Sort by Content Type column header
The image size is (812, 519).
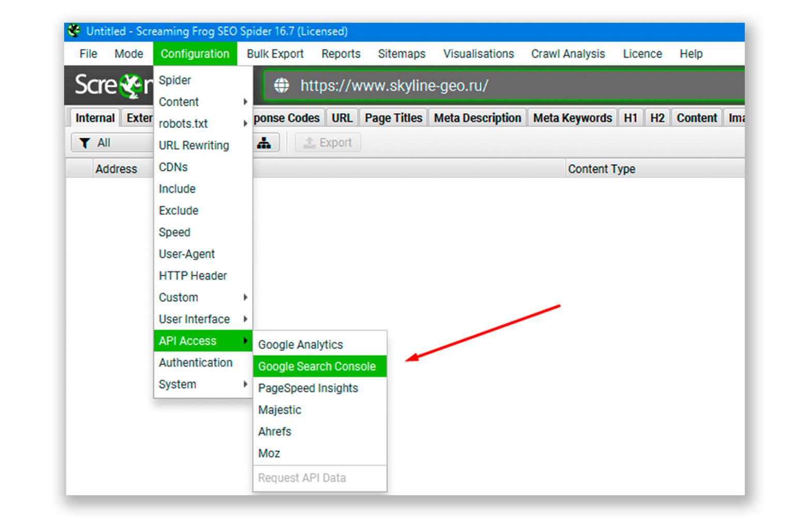[x=655, y=169]
